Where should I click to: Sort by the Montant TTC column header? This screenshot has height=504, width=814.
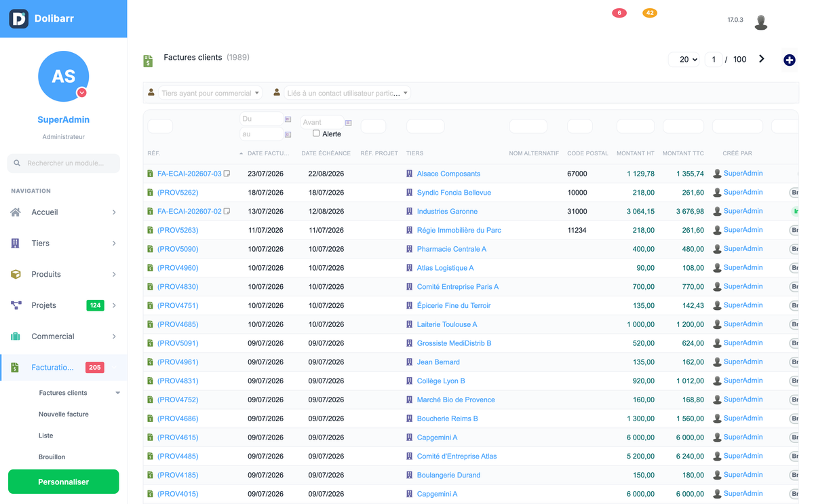point(683,153)
